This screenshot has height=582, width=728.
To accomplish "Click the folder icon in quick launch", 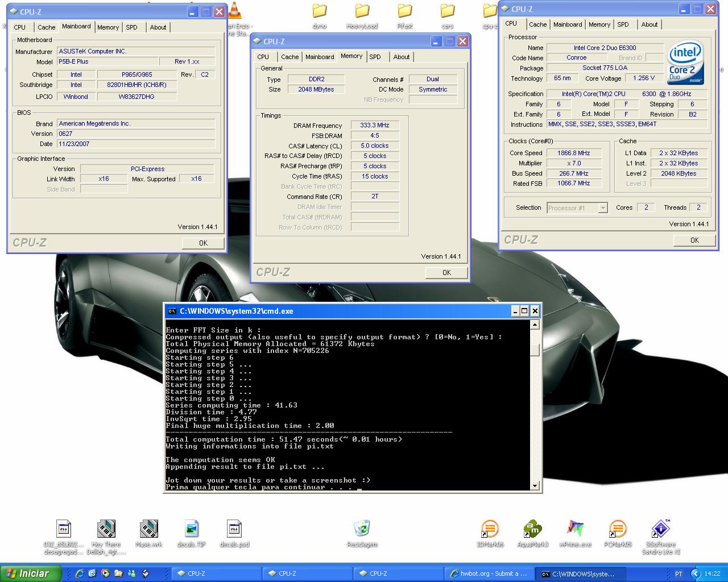I will 118,573.
